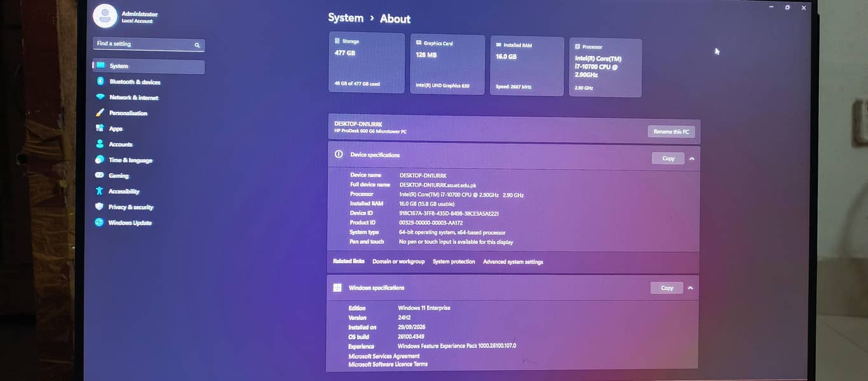The height and width of the screenshot is (381, 868).
Task: Click the Windows logo beside Windows specifications
Action: pos(337,288)
